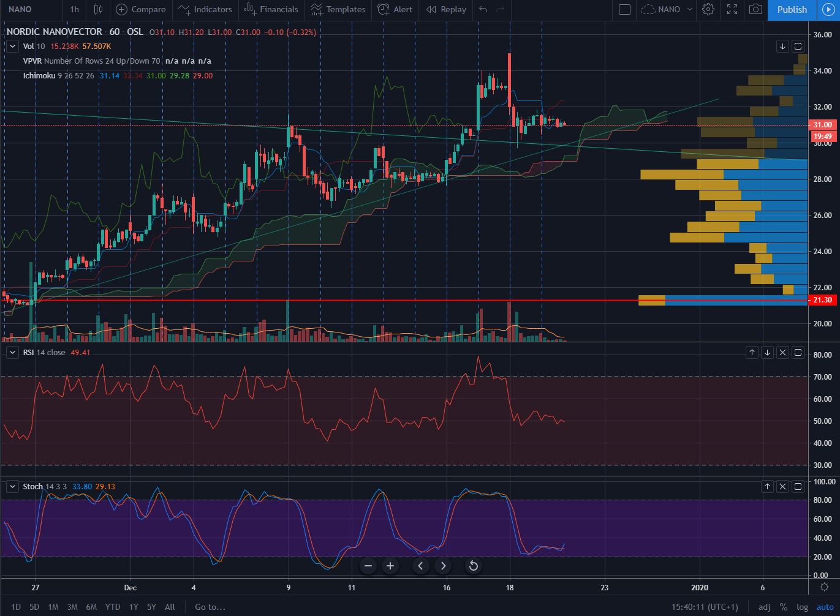The width and height of the screenshot is (840, 616).
Task: Select the RSI indicator title
Action: pyautogui.click(x=28, y=352)
